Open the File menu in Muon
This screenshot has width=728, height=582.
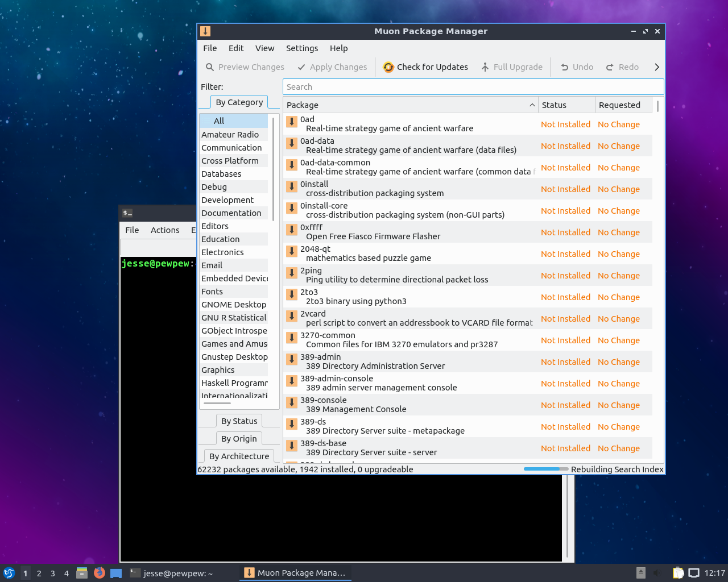tap(210, 48)
